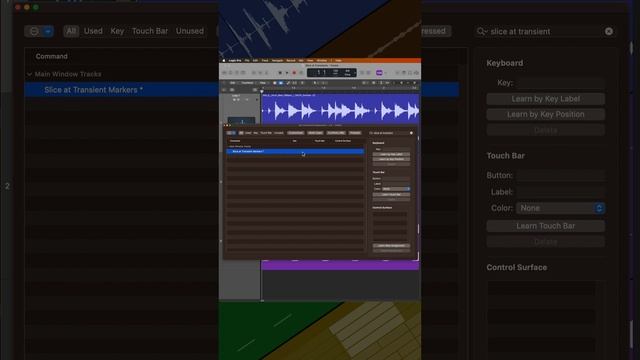Viewport: 640px width, 360px height.
Task: Click the purple icon in the video's control bar
Action: (x=379, y=73)
